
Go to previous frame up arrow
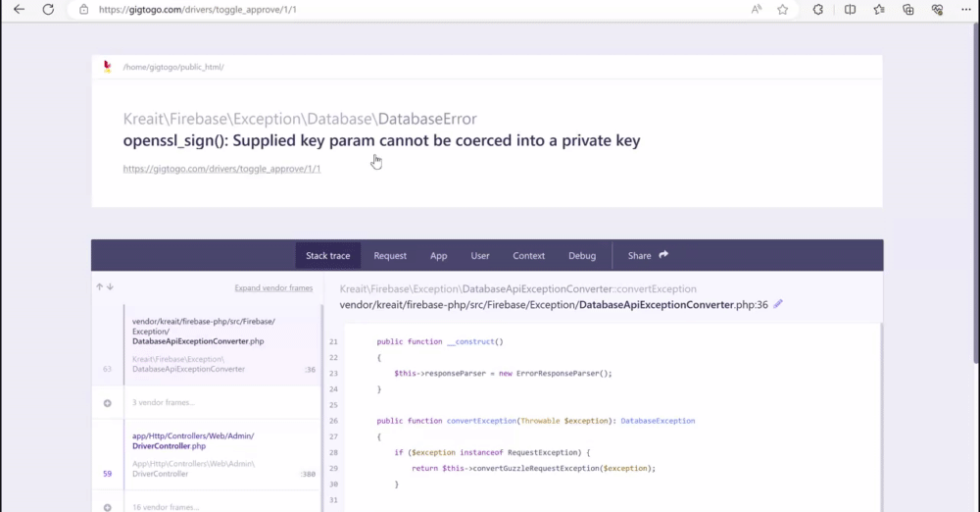pyautogui.click(x=99, y=286)
